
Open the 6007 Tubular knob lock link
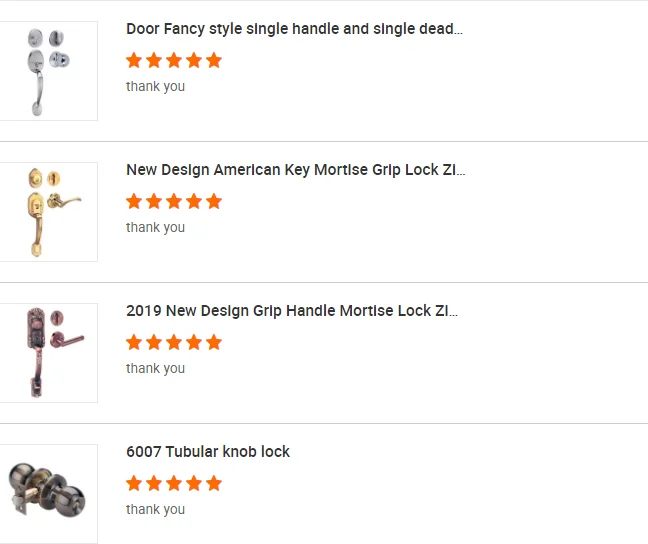pyautogui.click(x=208, y=452)
